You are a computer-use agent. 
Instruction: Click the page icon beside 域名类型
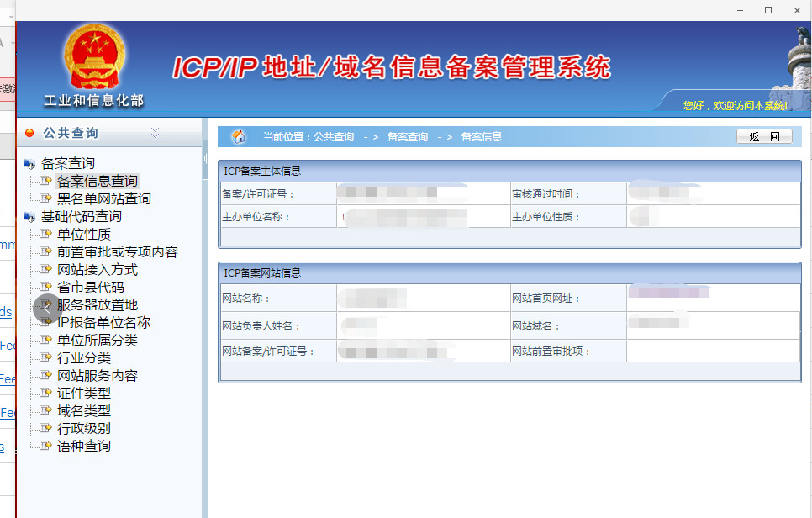(x=45, y=410)
